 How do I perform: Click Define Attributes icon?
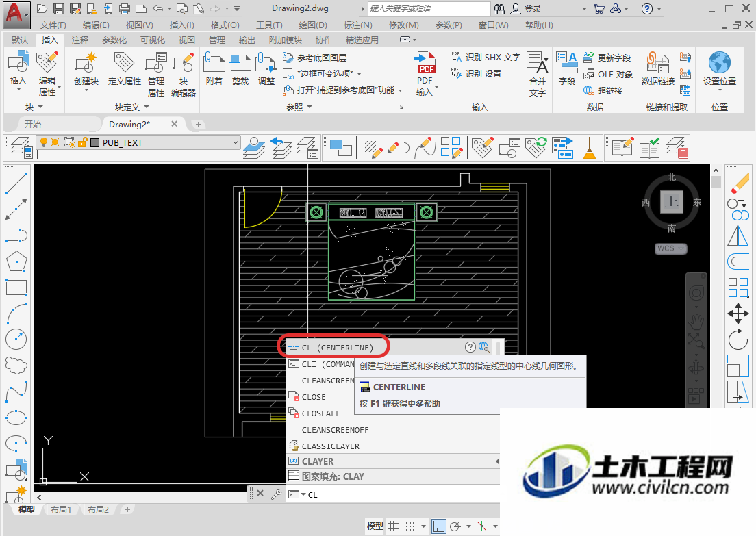[x=124, y=63]
